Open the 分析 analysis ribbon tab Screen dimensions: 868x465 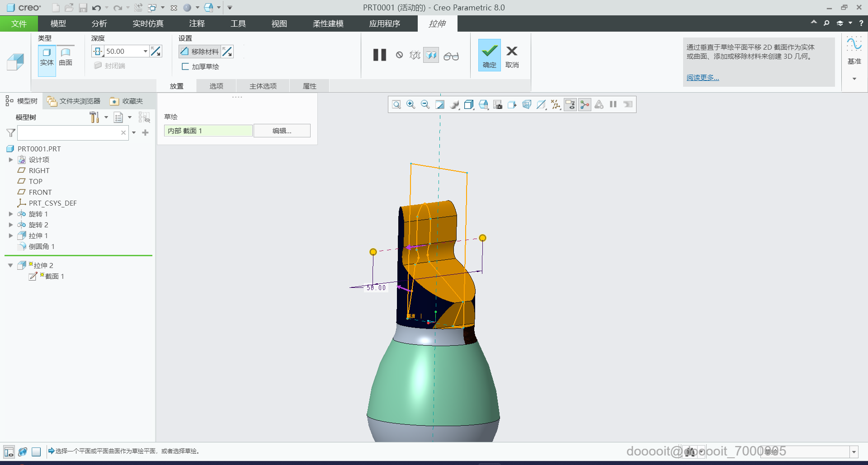point(99,23)
